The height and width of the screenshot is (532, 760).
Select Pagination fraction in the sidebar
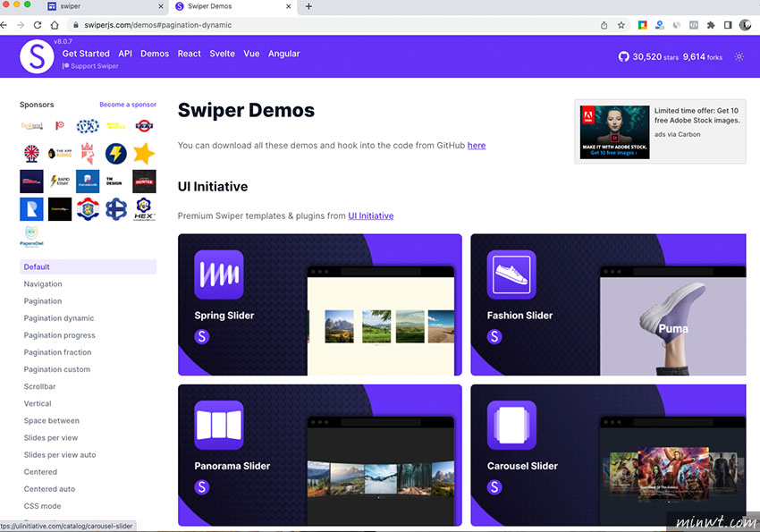click(58, 352)
